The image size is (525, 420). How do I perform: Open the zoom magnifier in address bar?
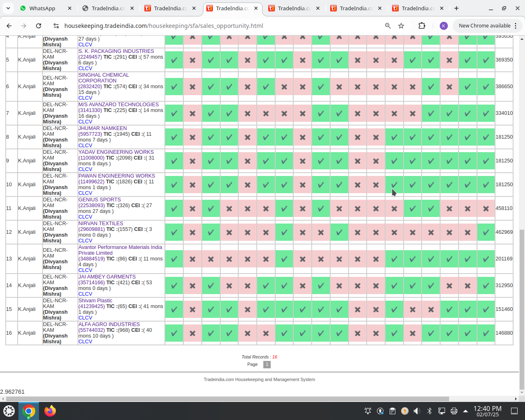click(x=388, y=25)
